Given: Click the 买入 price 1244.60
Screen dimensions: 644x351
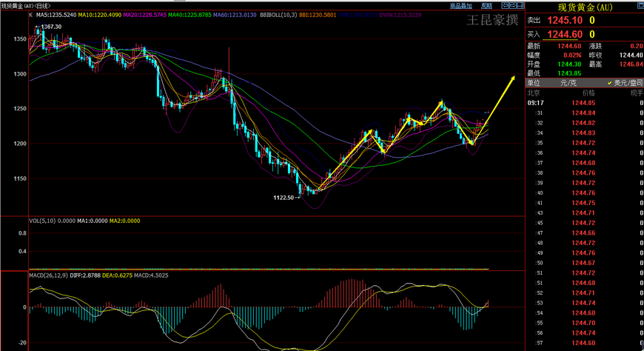Looking at the screenshot, I should coord(565,34).
